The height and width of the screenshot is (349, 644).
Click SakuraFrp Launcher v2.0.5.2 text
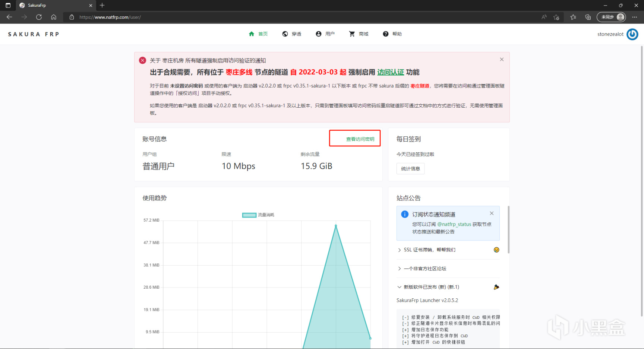coord(427,300)
